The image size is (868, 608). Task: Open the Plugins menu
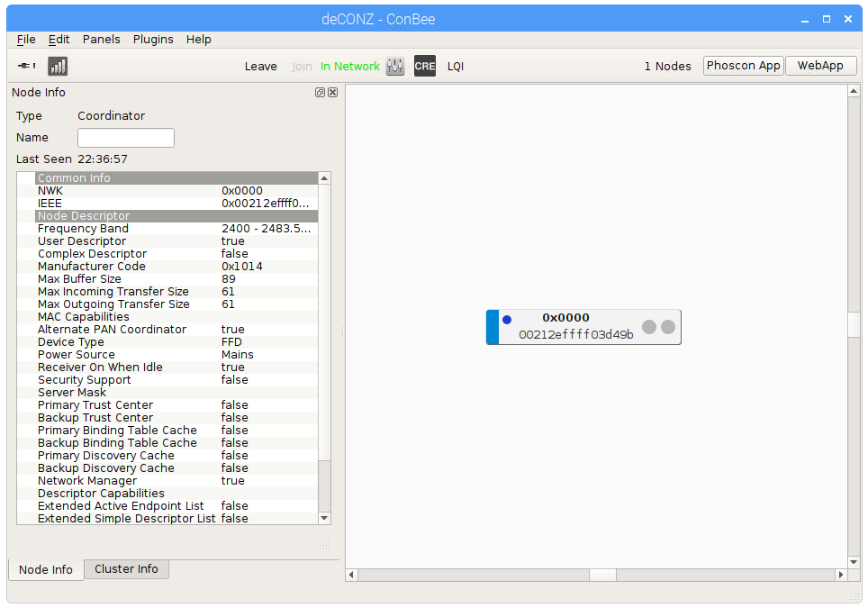(153, 40)
